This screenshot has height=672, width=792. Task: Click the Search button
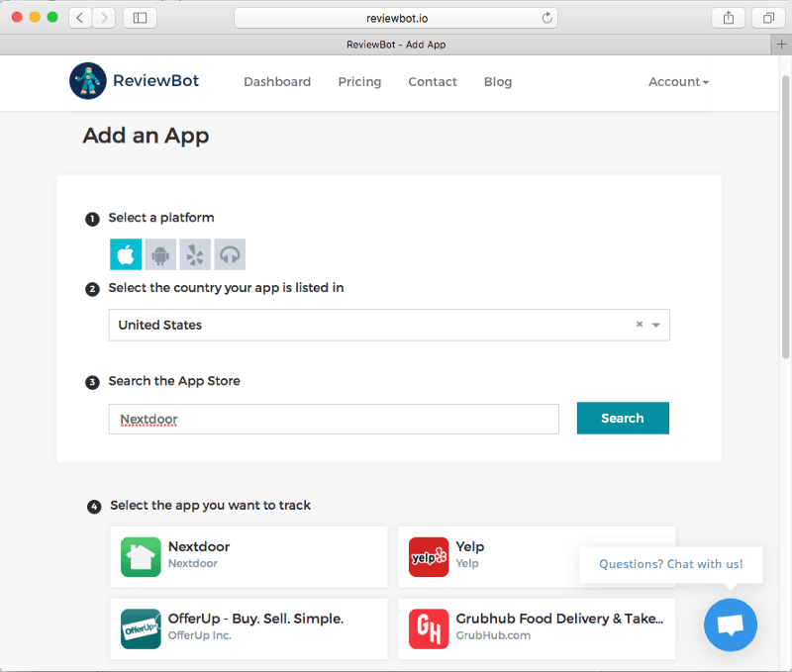[x=623, y=418]
